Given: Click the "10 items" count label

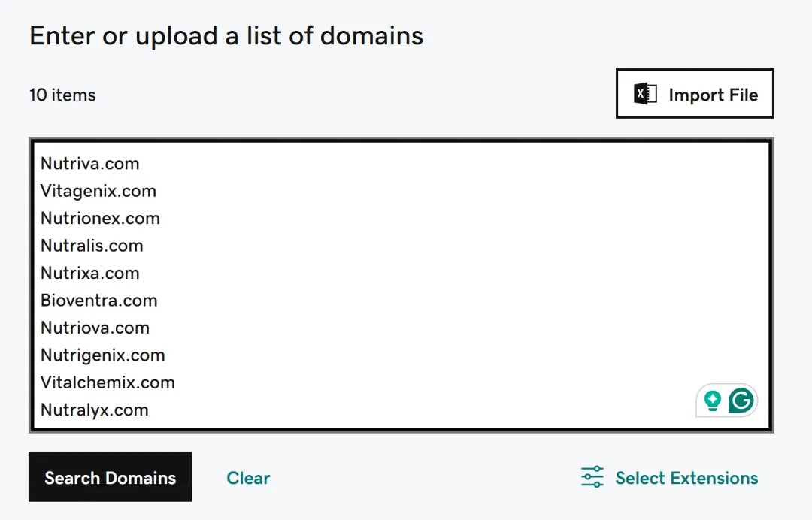Looking at the screenshot, I should (x=62, y=95).
